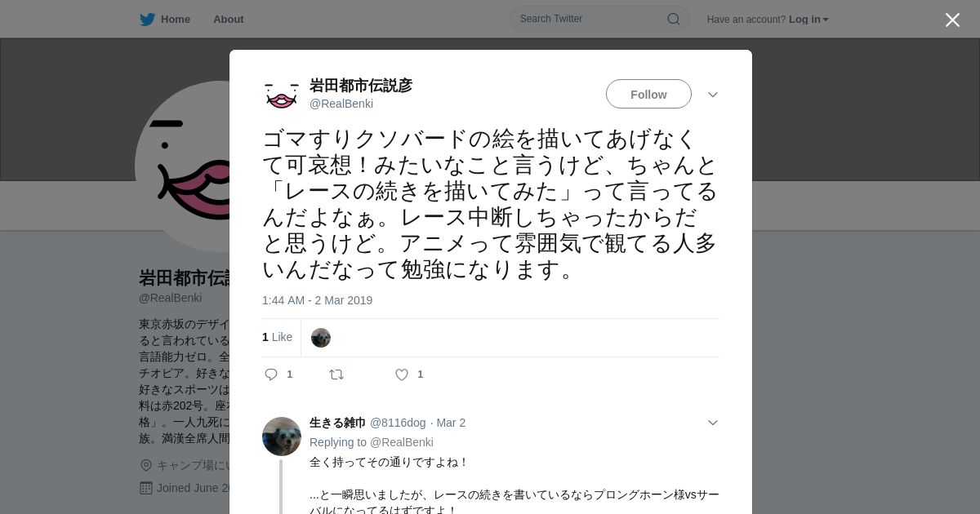The height and width of the screenshot is (514, 980).
Task: Open the Log in dropdown
Action: 808,20
